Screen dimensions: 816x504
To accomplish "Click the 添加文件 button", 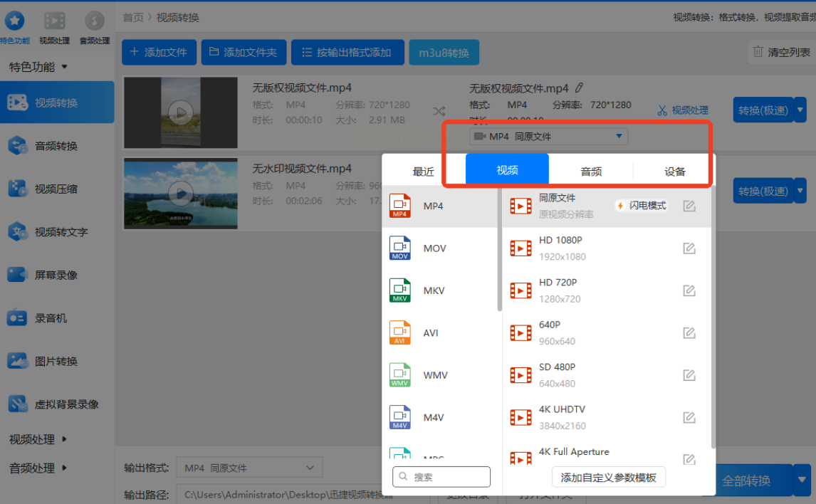I will click(x=159, y=52).
